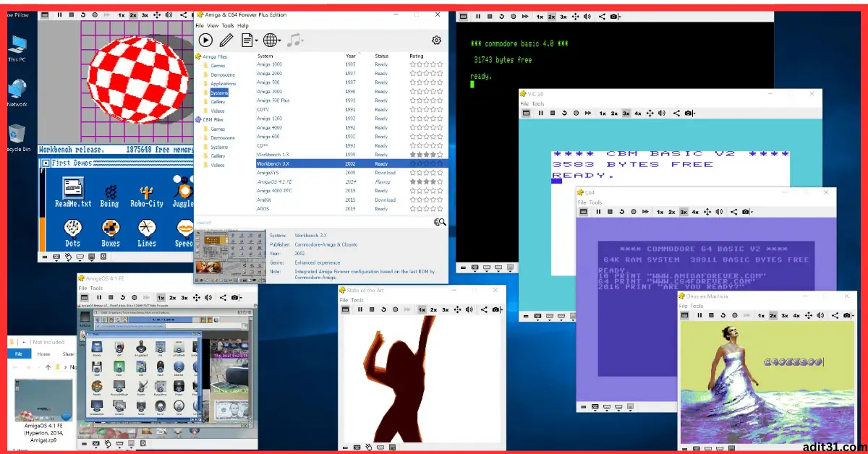Select Games under Amiga Files
This screenshot has height=454, width=868.
217,66
